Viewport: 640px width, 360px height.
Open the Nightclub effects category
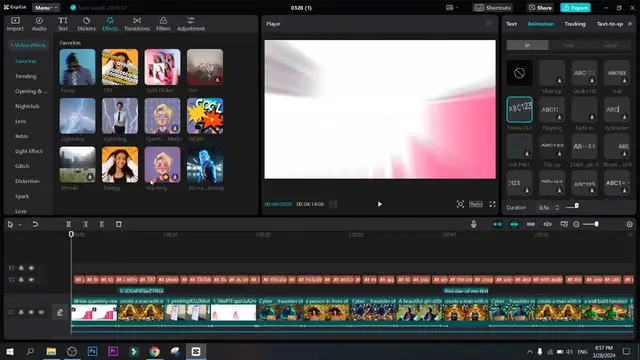tap(27, 106)
